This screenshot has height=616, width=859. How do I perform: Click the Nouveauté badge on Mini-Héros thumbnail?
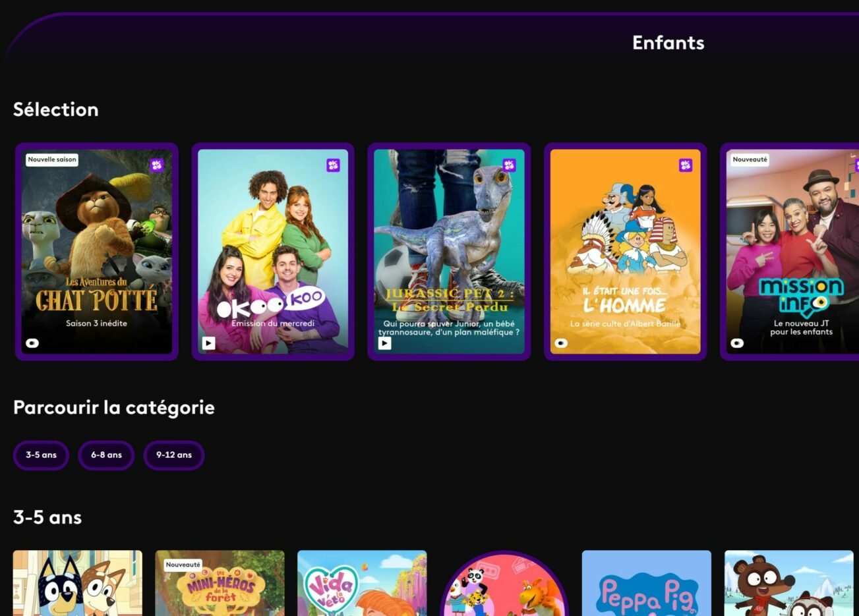click(183, 565)
